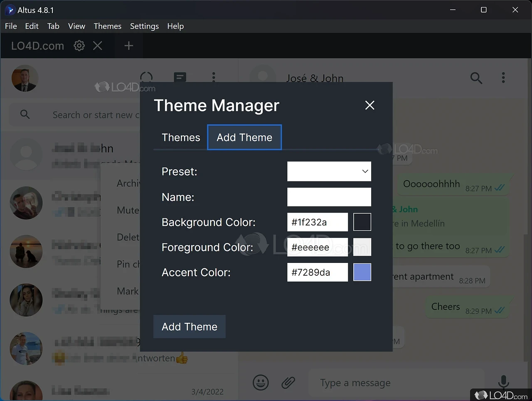Open the Edit menu

[x=32, y=26]
